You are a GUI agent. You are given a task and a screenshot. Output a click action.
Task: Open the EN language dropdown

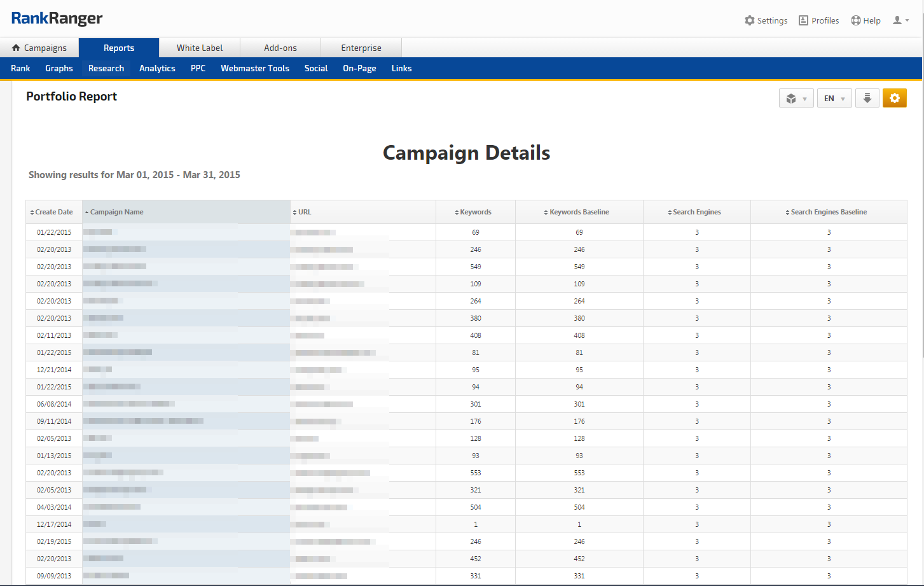pyautogui.click(x=834, y=98)
